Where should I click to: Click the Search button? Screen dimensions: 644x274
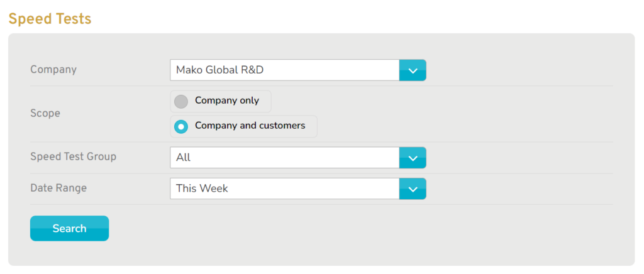pos(69,229)
